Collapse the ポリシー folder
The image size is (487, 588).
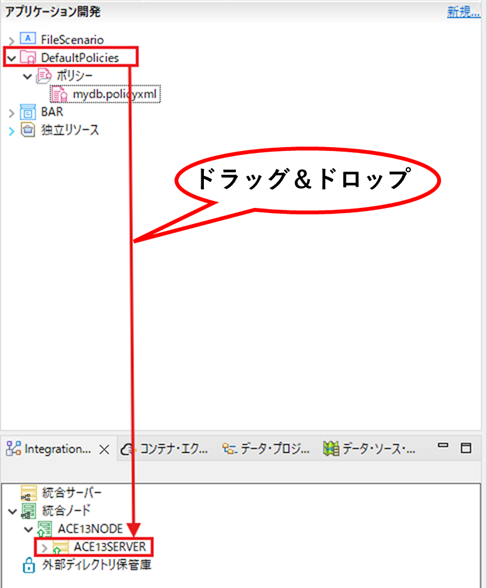[x=27, y=76]
